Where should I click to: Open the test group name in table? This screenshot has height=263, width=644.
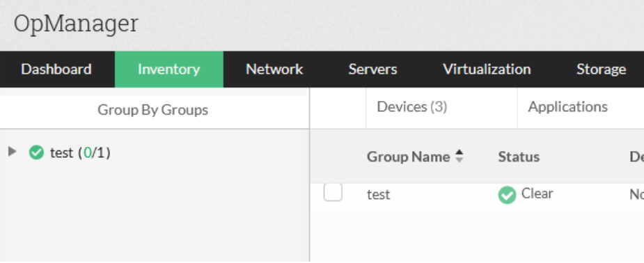(x=378, y=194)
